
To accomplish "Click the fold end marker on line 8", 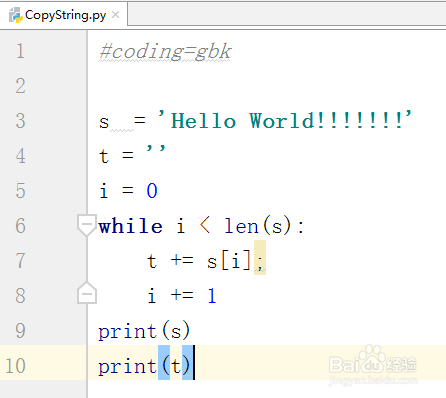I will [x=87, y=293].
